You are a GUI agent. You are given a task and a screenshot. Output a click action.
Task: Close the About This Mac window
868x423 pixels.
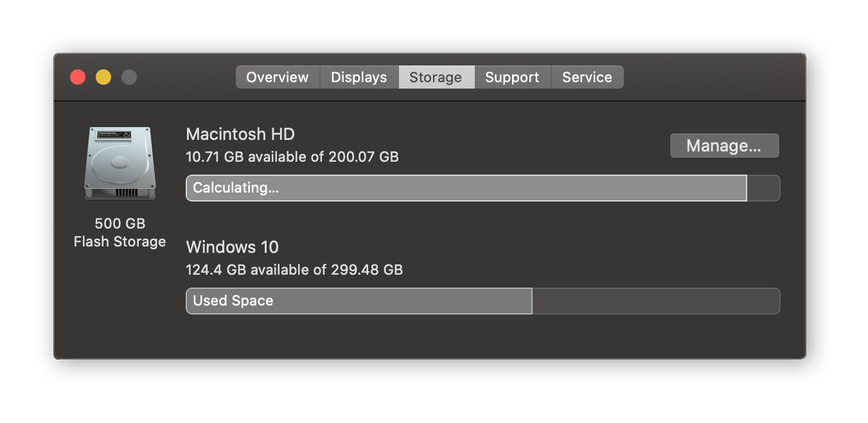(x=78, y=77)
